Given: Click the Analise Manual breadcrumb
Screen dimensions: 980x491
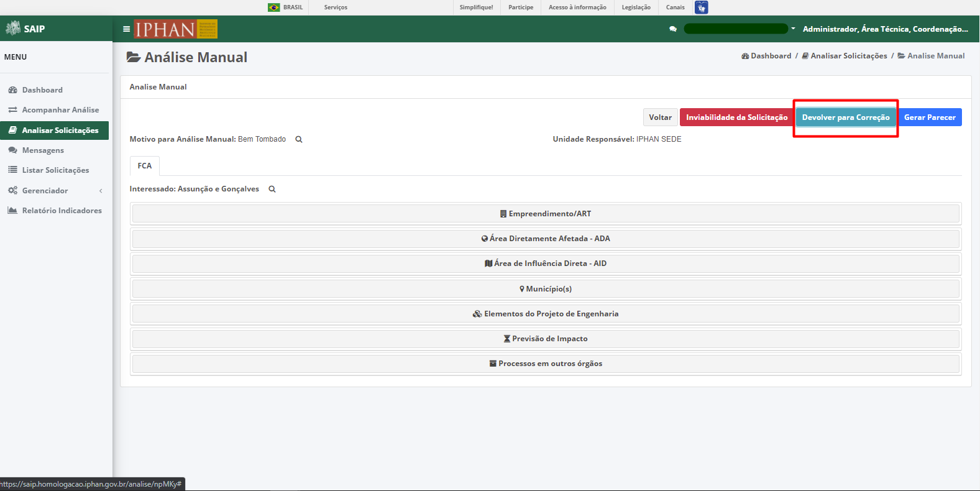Looking at the screenshot, I should [x=931, y=56].
